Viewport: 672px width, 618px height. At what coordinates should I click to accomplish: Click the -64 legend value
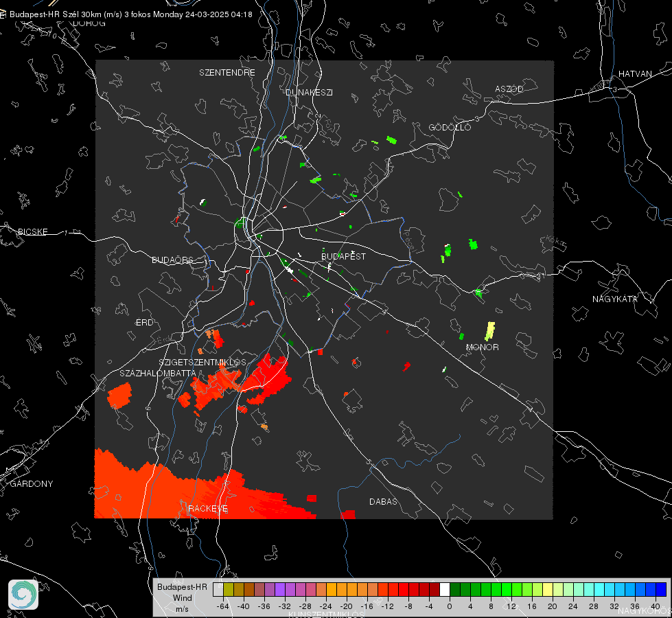(x=223, y=606)
